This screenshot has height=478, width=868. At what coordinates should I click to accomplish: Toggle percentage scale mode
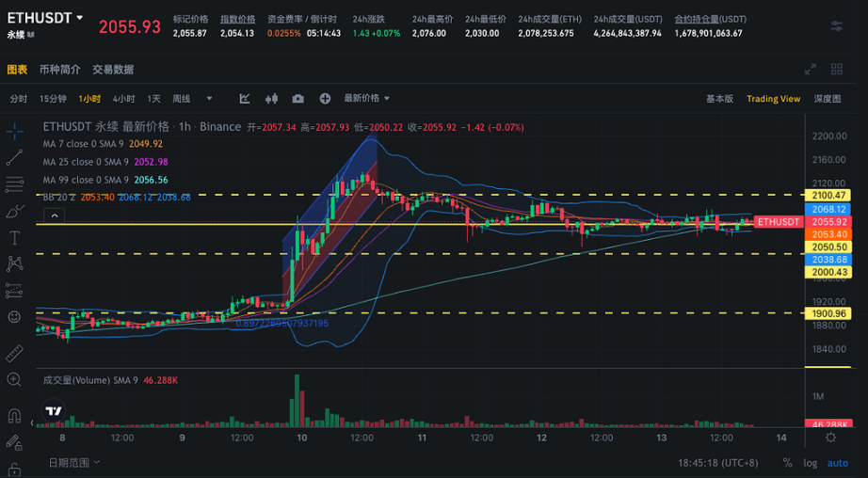[x=787, y=463]
